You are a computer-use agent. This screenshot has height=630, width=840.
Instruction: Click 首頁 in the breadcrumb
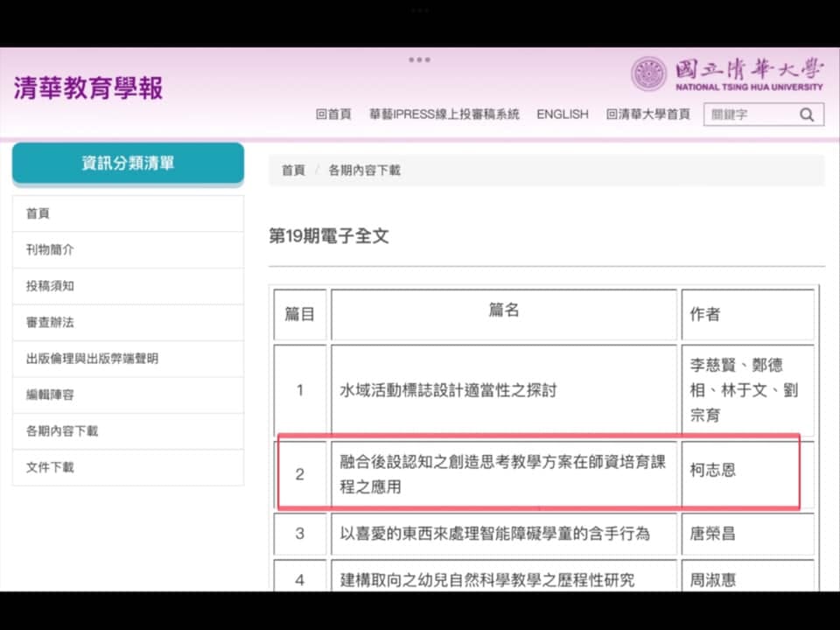[x=293, y=171]
